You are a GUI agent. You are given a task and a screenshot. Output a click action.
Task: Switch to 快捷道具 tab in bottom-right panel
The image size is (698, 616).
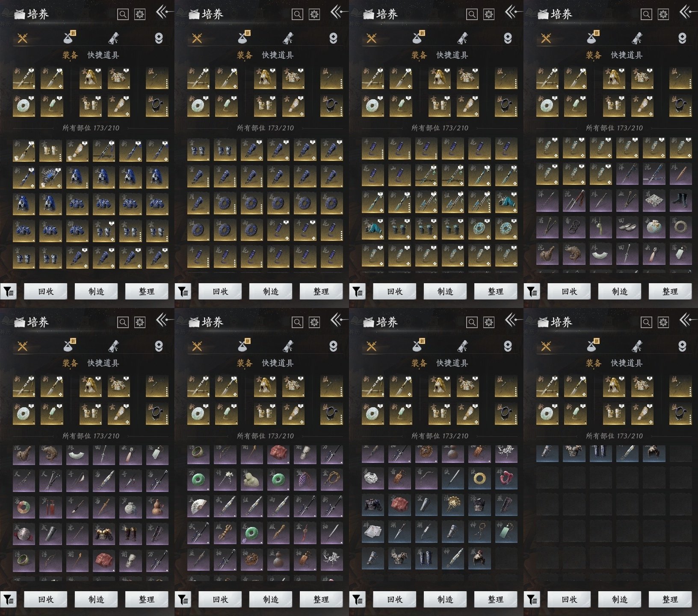pos(627,363)
